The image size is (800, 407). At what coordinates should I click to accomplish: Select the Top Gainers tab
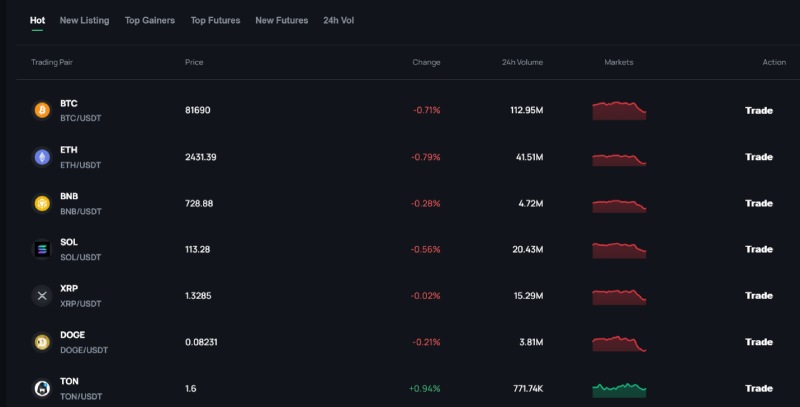click(149, 20)
